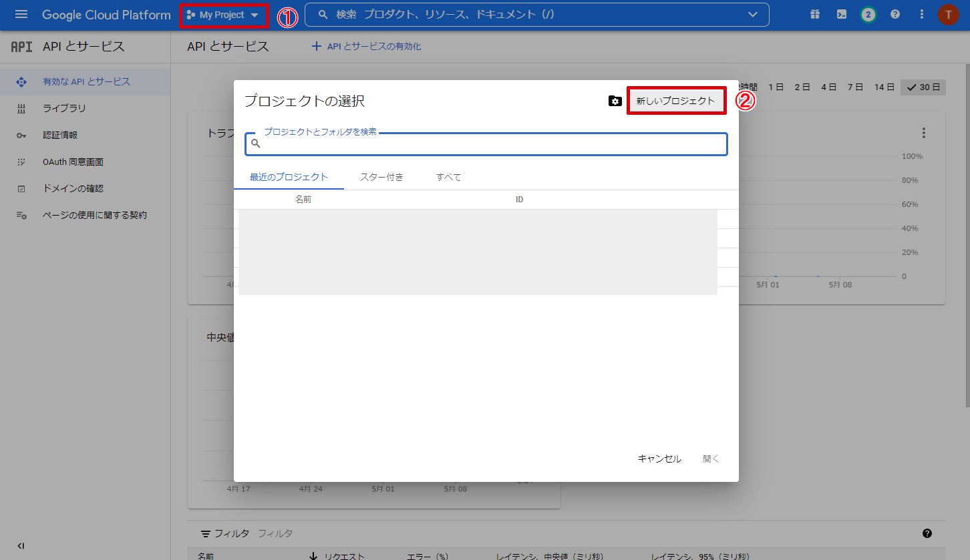Screen dimensions: 970x560
Task: Select 有効な API とサービス in sidebar
Action: tap(86, 81)
